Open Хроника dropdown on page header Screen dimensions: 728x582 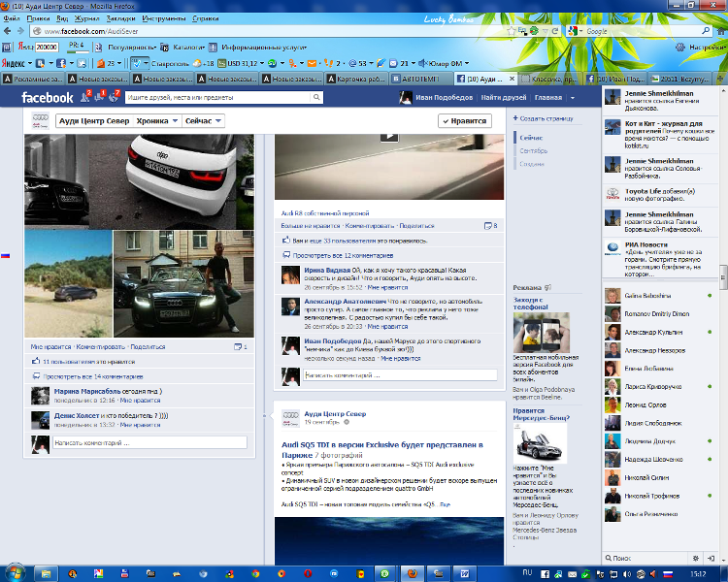point(157,120)
